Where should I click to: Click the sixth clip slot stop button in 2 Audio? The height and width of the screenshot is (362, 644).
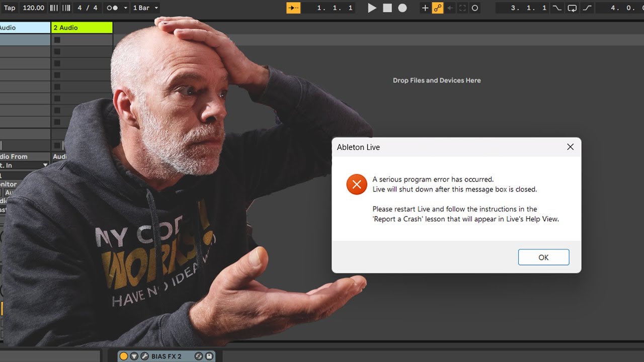[57, 99]
